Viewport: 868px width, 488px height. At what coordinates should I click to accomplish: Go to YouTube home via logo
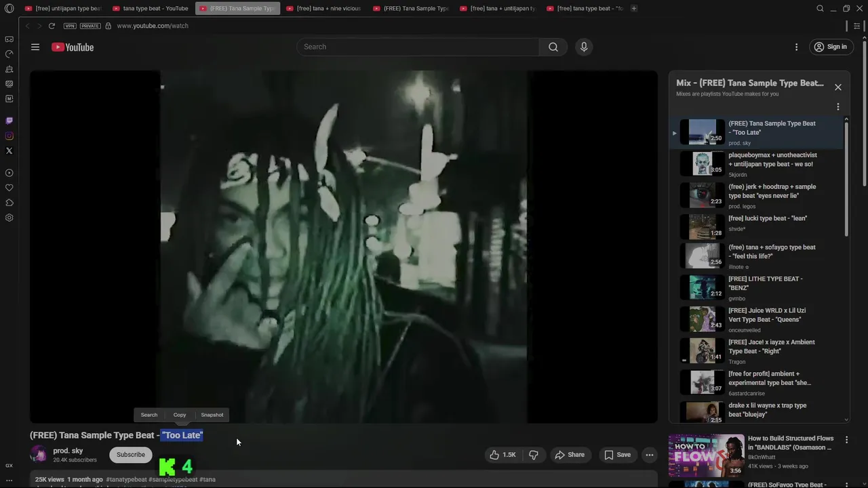tap(73, 47)
